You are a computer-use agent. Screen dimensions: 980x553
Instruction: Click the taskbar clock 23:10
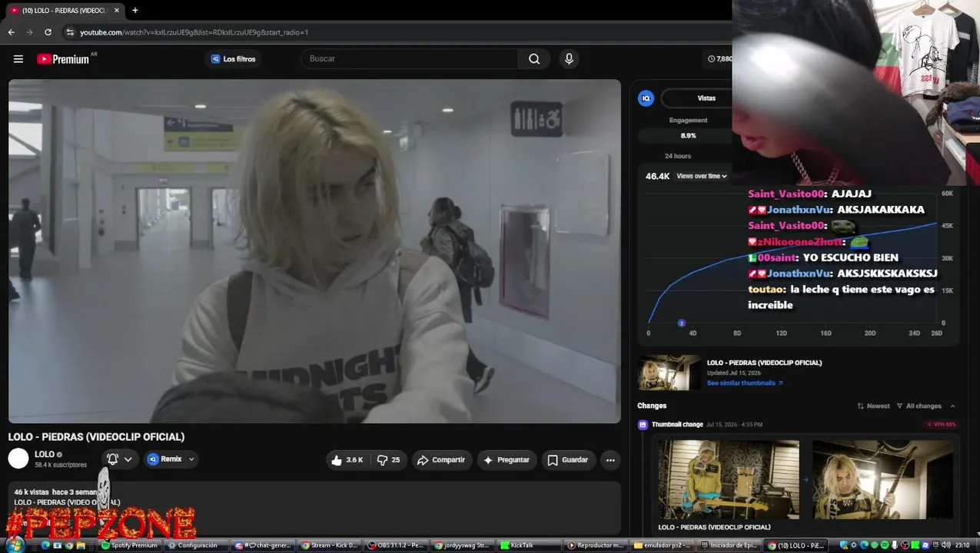point(962,545)
